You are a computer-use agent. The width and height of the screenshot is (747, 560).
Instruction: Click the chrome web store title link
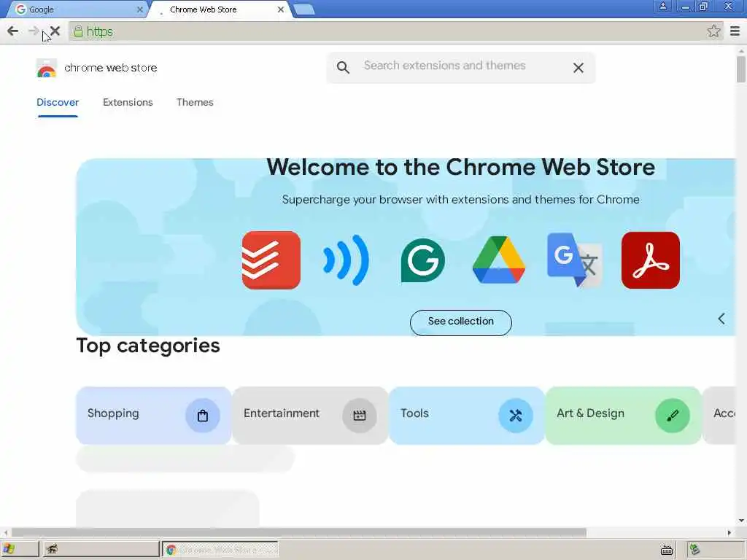(x=111, y=68)
